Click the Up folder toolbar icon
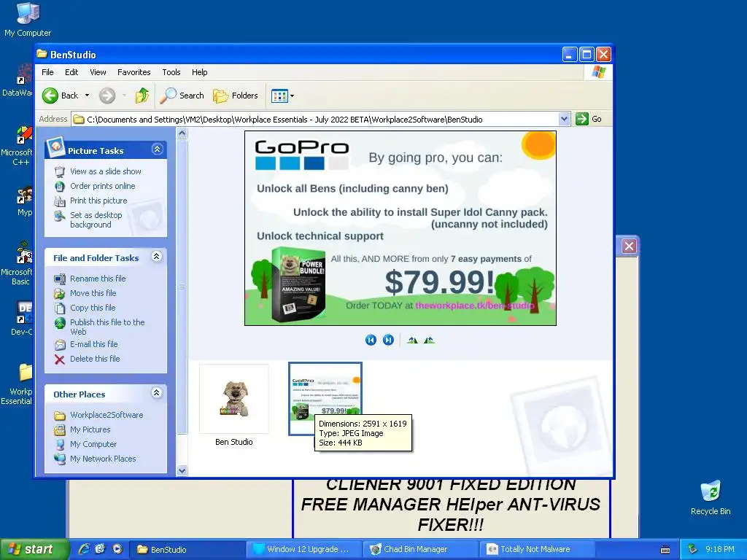The width and height of the screenshot is (747, 560). (x=142, y=96)
